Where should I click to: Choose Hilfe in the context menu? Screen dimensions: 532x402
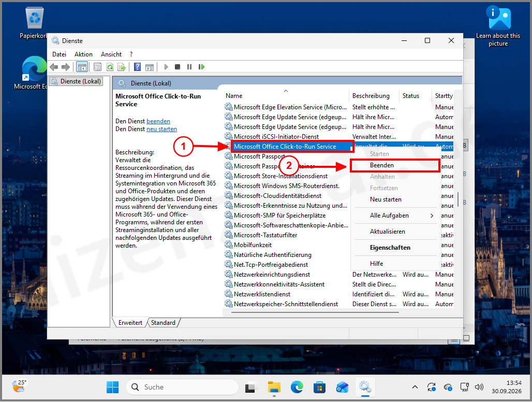pos(395,264)
